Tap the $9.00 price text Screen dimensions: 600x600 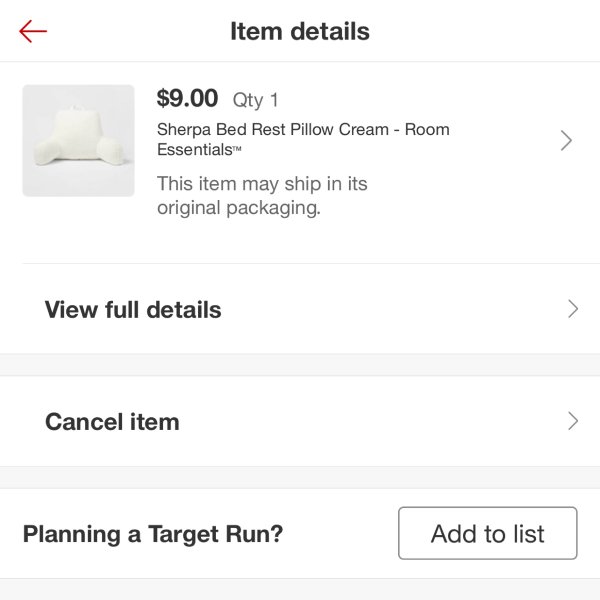[187, 98]
